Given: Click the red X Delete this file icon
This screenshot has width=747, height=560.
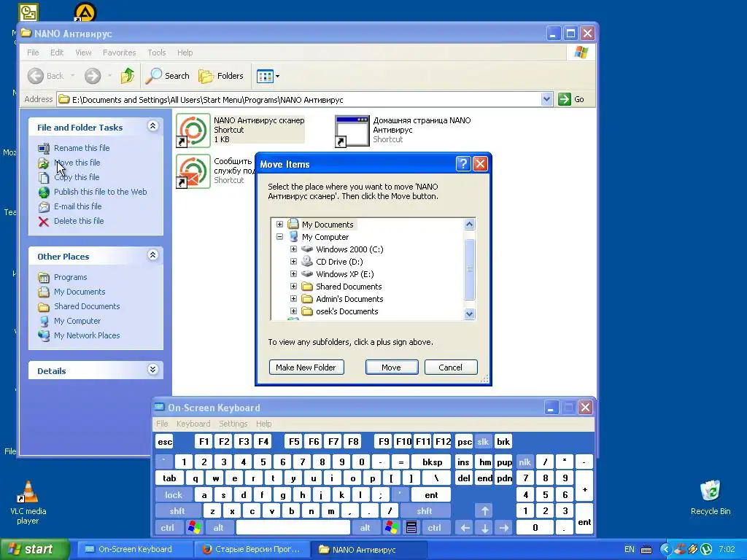Looking at the screenshot, I should [43, 222].
